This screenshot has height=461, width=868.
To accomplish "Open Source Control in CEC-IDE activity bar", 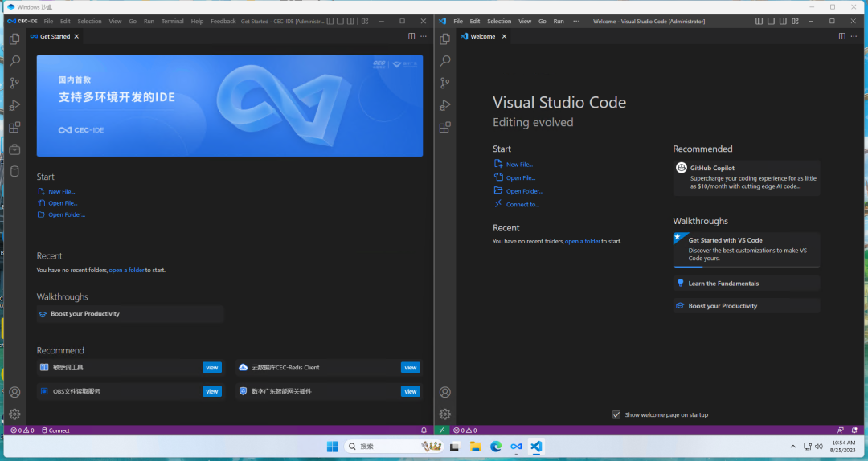I will [x=15, y=83].
